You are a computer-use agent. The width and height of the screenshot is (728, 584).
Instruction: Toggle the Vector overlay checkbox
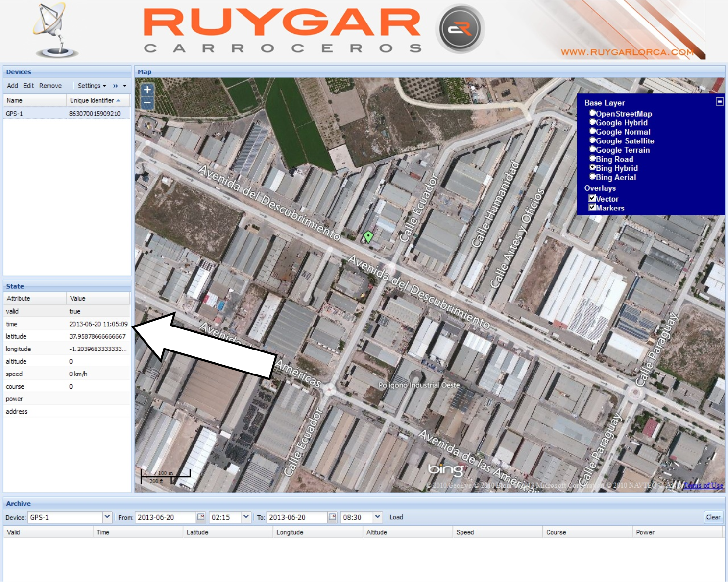click(592, 198)
